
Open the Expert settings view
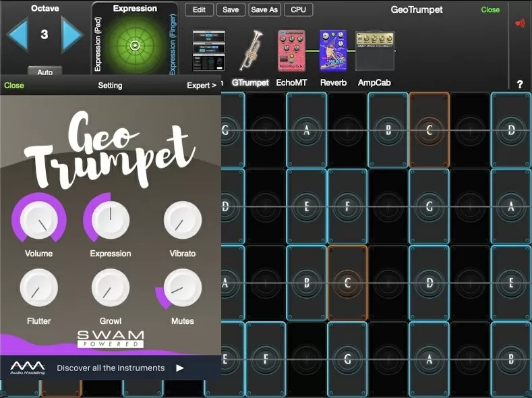coord(202,86)
